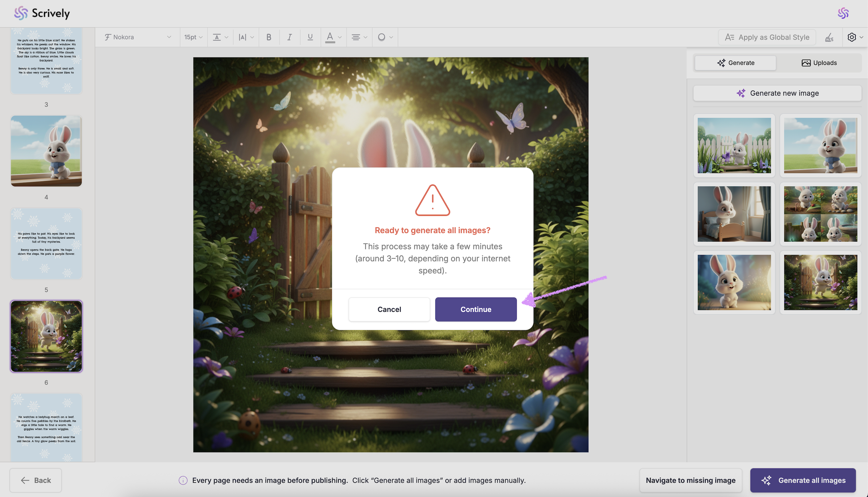
Task: Select the page 4 thumbnail
Action: tap(46, 151)
